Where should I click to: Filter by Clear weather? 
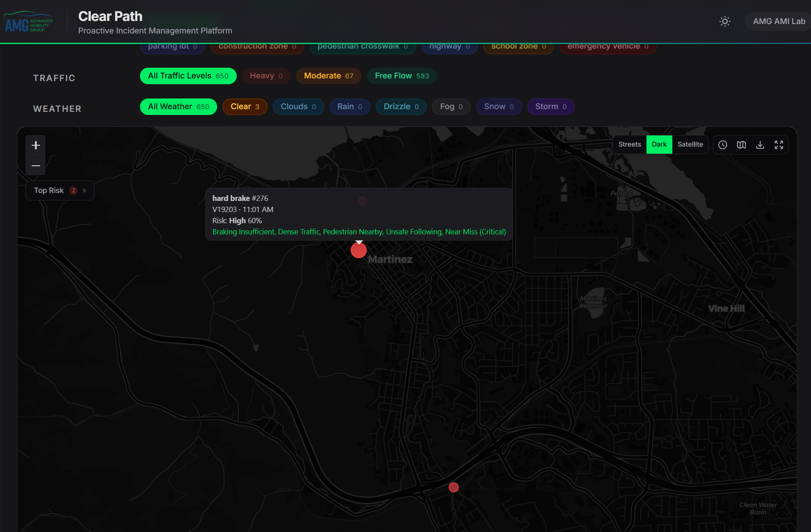coord(245,106)
